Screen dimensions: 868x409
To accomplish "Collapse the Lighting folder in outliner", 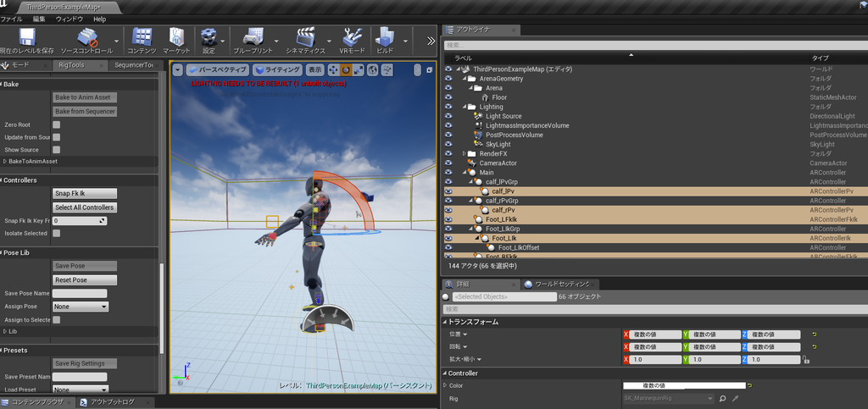I will coord(465,107).
